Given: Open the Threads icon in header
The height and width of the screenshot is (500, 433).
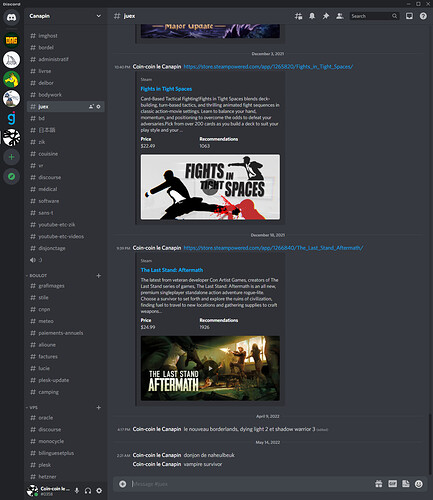Looking at the screenshot, I should (x=298, y=16).
